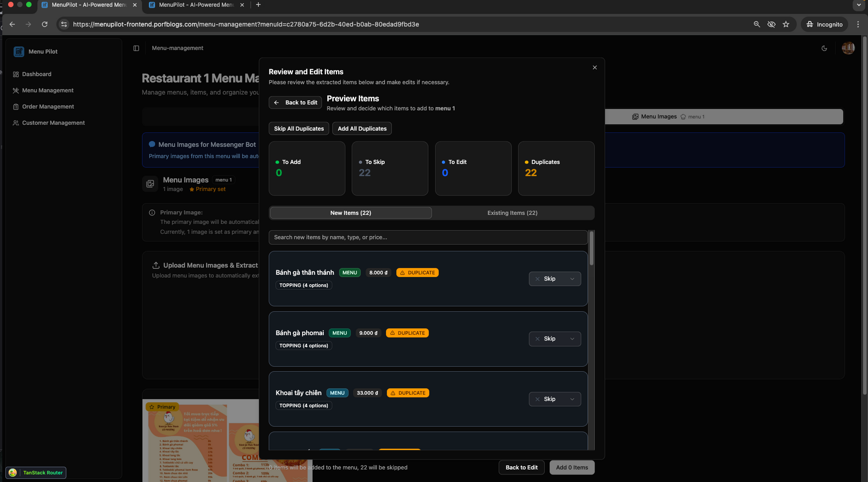This screenshot has width=868, height=482.
Task: Click TOPPING options under Bánh gà thần thánh
Action: pos(304,285)
